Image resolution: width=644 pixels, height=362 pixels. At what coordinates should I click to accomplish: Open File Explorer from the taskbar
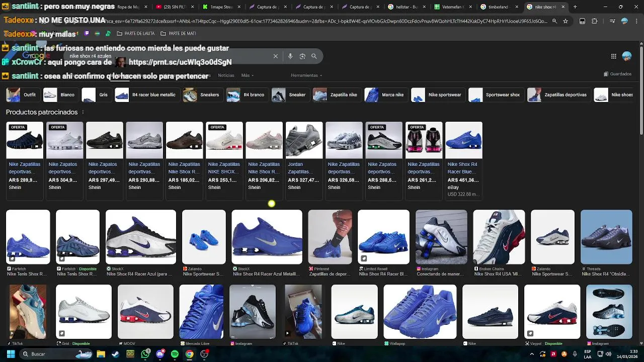[x=100, y=354]
